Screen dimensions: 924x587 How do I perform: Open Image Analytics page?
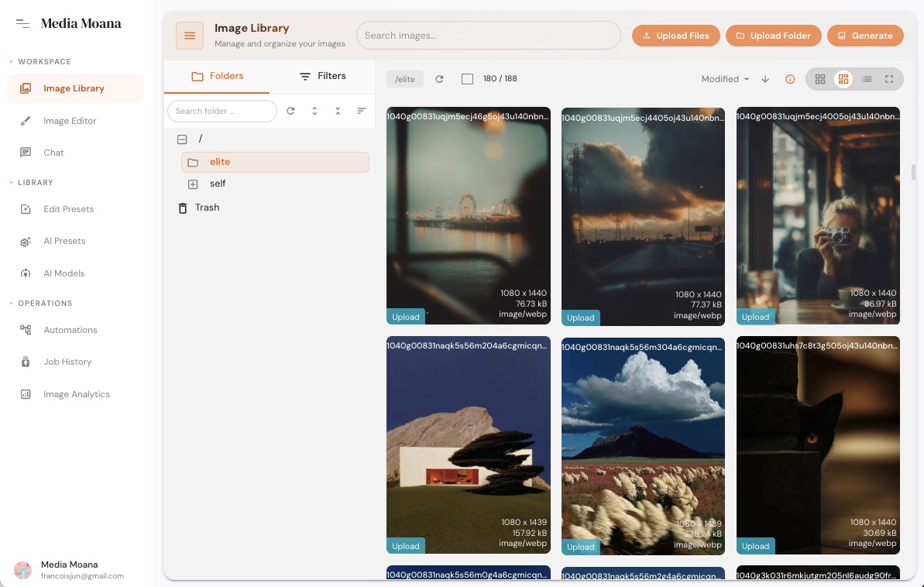[x=76, y=394]
